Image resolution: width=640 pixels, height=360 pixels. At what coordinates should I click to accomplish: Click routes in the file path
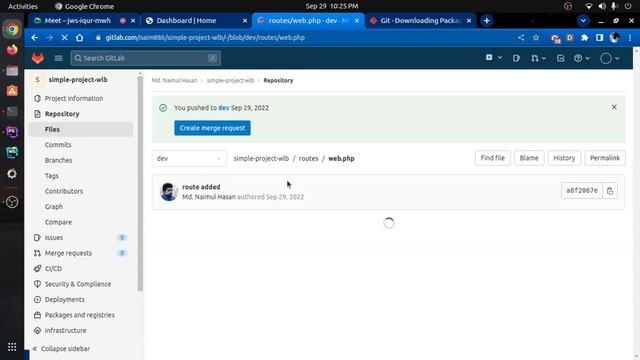[308, 158]
